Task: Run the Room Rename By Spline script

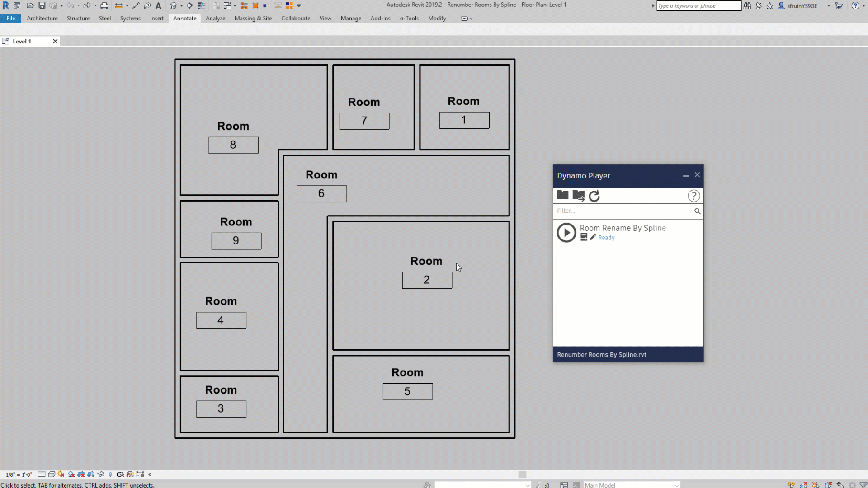Action: coord(566,233)
